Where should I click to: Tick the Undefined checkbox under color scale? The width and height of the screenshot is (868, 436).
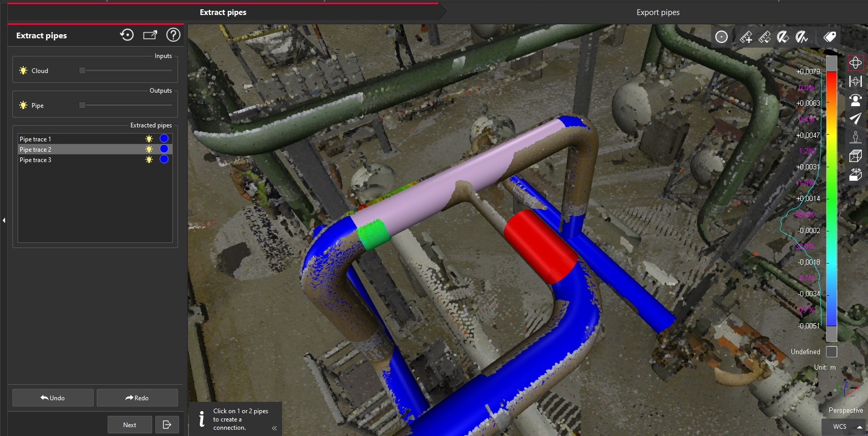pos(831,352)
